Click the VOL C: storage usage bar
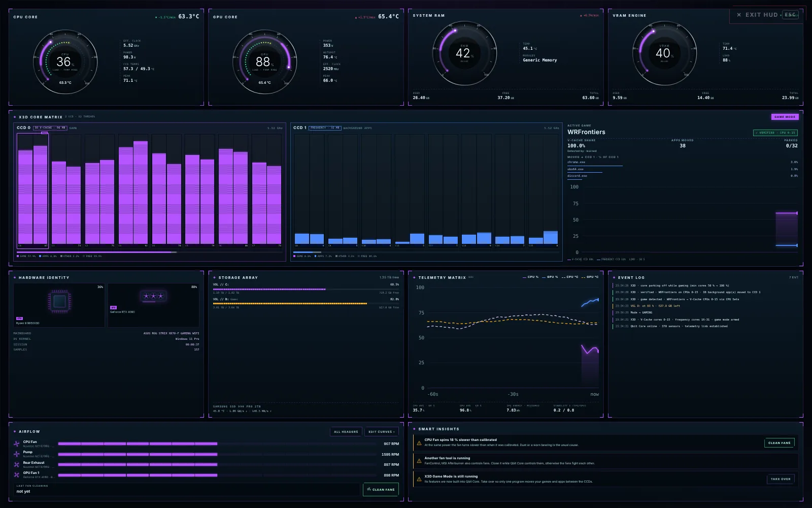The width and height of the screenshot is (812, 508). [x=306, y=289]
